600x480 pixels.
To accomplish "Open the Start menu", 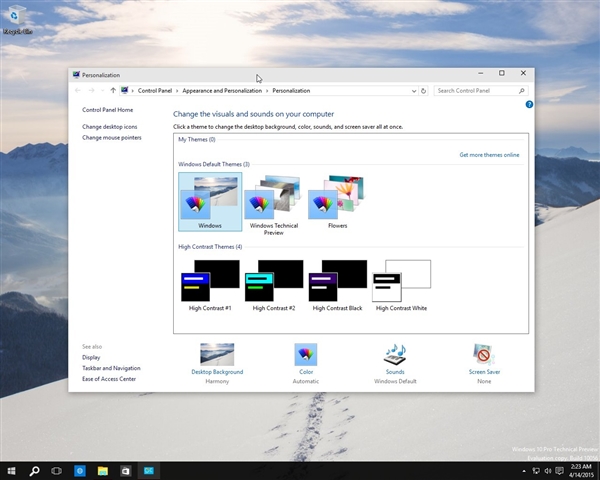I will [x=11, y=469].
